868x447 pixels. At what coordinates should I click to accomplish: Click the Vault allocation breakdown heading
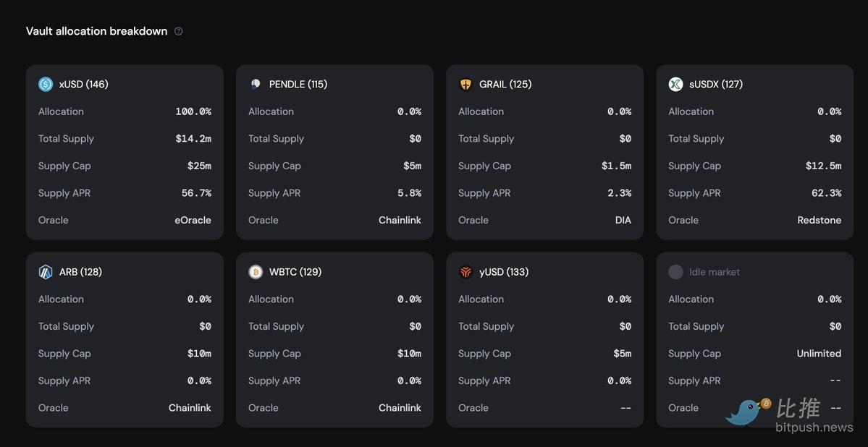(x=96, y=31)
